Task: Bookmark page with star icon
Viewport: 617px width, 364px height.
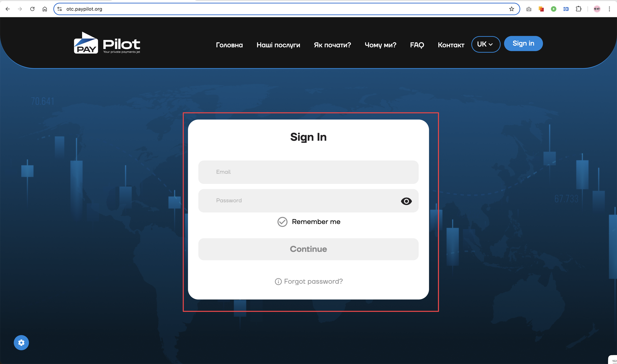Action: (x=511, y=9)
